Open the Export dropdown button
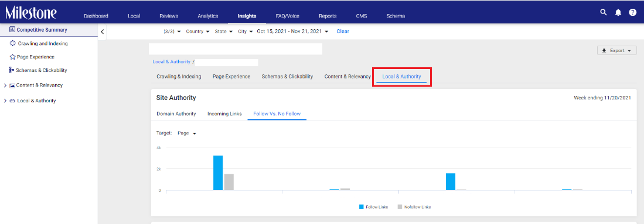Screen dimensions: 644x224 (617, 51)
